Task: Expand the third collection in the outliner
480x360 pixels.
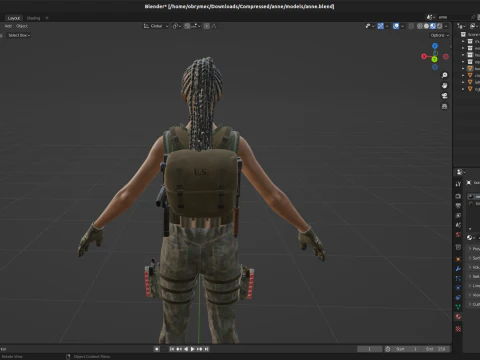Action: [463, 55]
